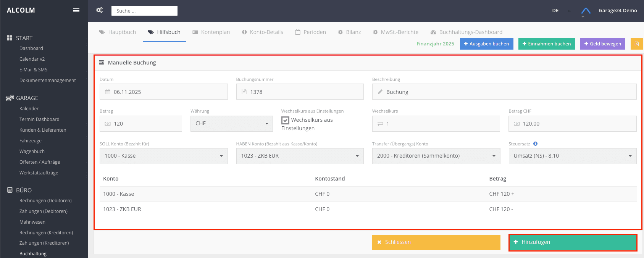This screenshot has height=258, width=644.
Task: Click the Schliessen button
Action: (436, 242)
